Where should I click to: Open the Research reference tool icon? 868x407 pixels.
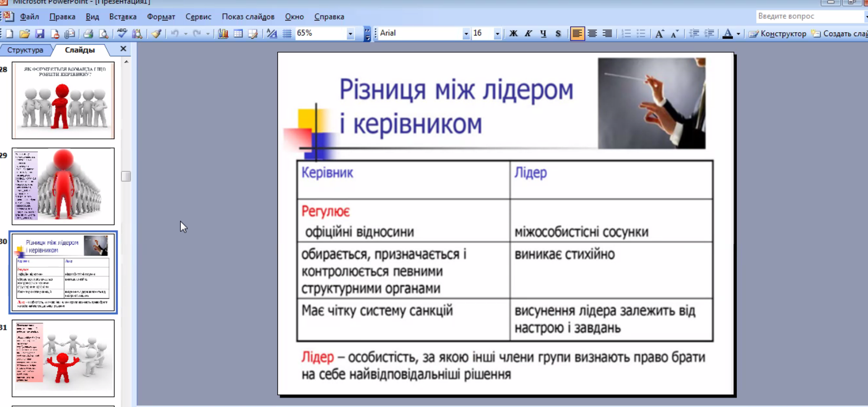(x=137, y=34)
